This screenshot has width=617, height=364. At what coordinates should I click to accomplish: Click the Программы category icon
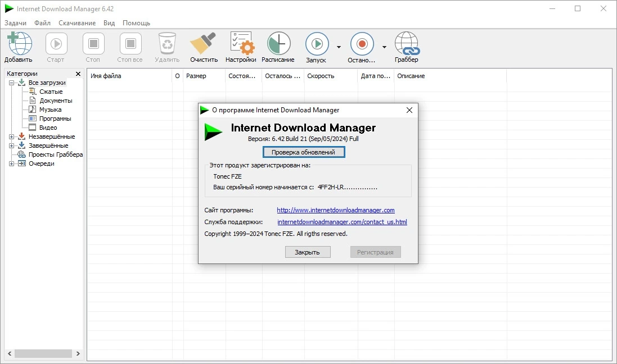33,119
